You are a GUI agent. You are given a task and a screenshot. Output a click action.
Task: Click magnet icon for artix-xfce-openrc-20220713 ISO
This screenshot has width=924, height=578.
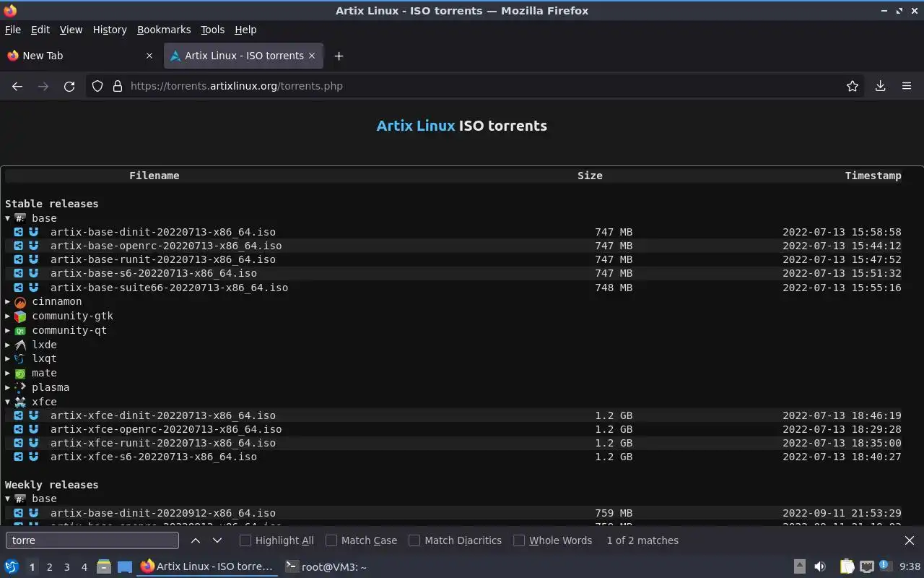pyautogui.click(x=33, y=429)
